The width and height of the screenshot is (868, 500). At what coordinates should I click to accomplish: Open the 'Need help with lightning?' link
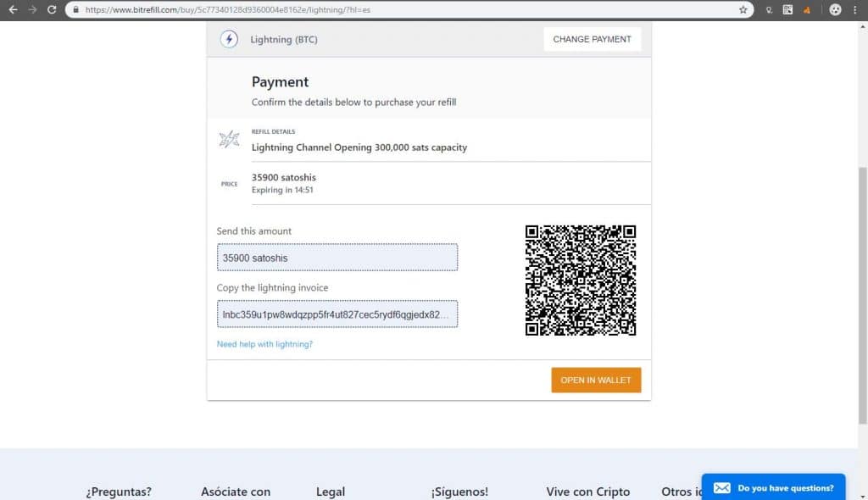(264, 344)
